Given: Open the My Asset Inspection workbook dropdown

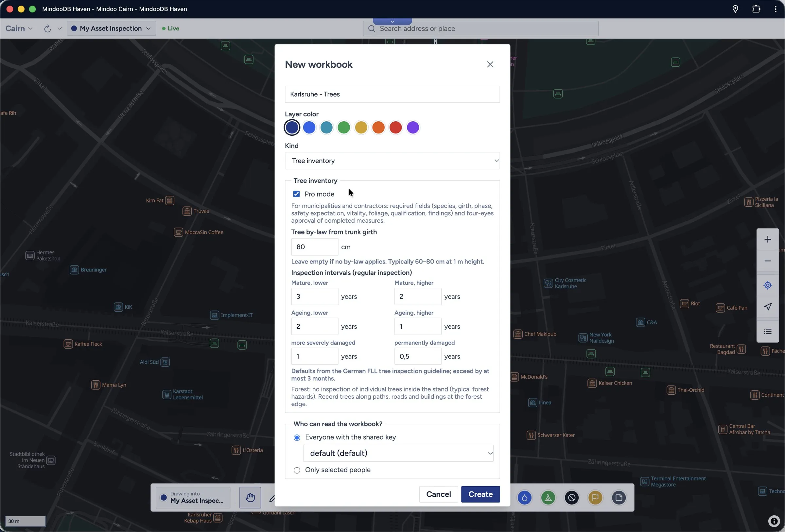Looking at the screenshot, I should pyautogui.click(x=111, y=28).
